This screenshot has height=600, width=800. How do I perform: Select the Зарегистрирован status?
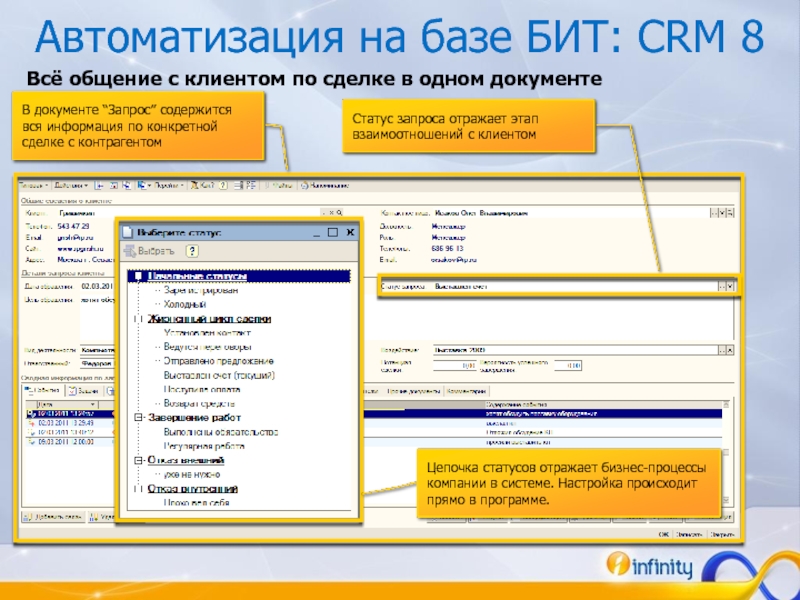click(x=201, y=290)
